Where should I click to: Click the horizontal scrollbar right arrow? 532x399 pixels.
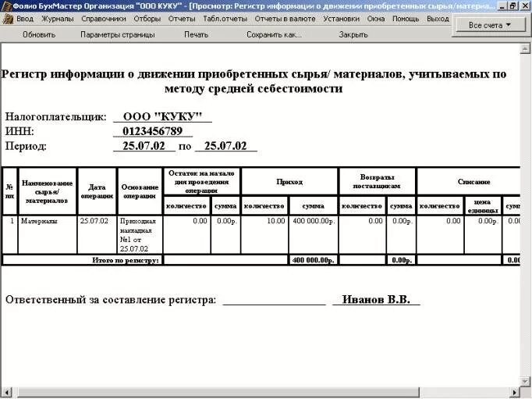tap(515, 392)
